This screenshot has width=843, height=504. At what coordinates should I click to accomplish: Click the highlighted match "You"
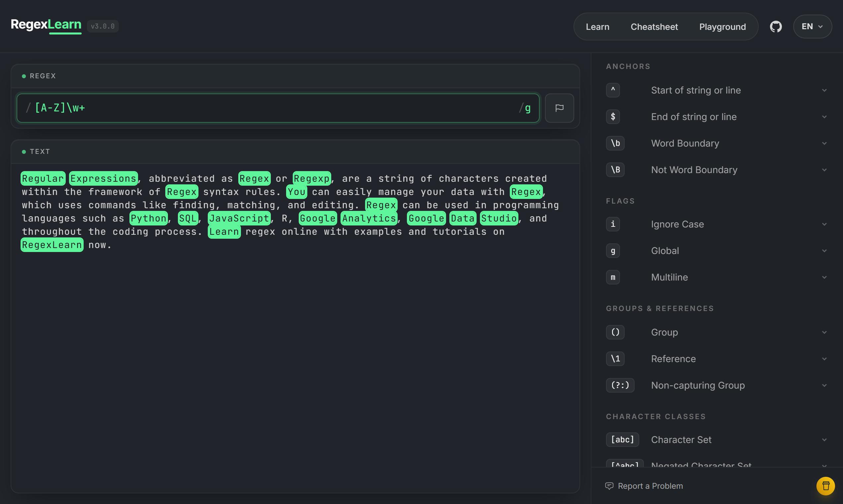click(x=296, y=192)
